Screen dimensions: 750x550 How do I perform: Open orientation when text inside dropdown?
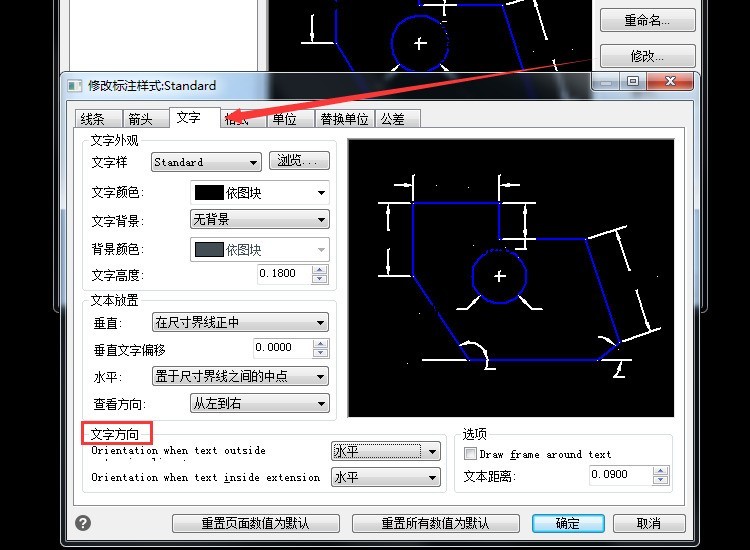386,477
